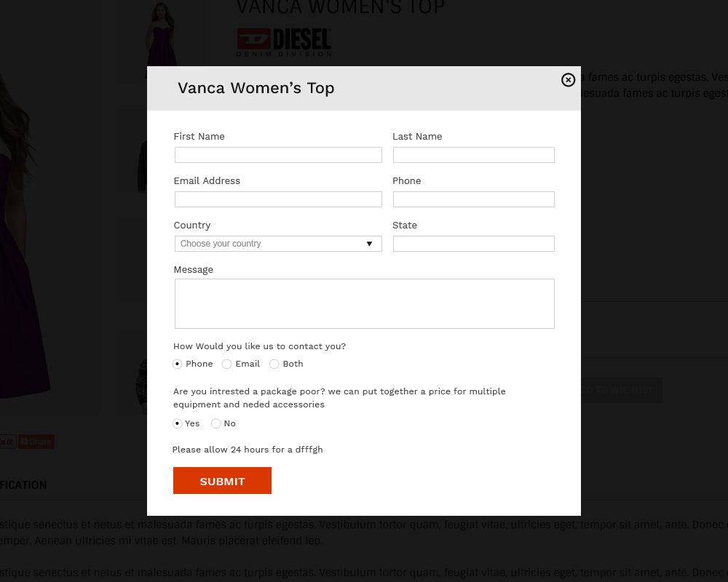Select the Phone contact radio button

click(x=177, y=364)
